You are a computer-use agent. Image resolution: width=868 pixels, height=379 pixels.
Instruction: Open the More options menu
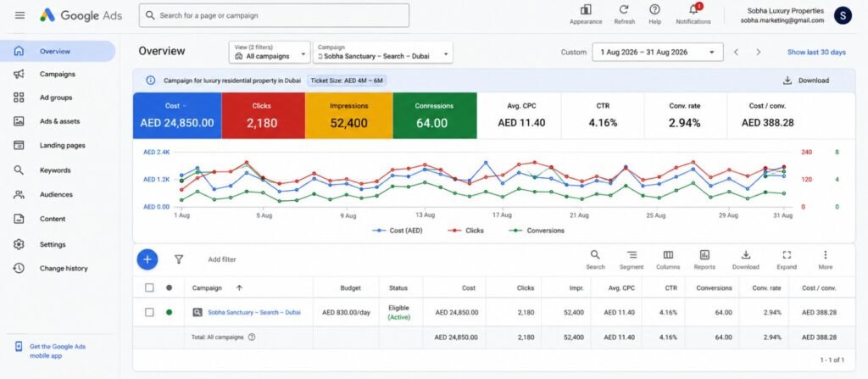tap(826, 259)
